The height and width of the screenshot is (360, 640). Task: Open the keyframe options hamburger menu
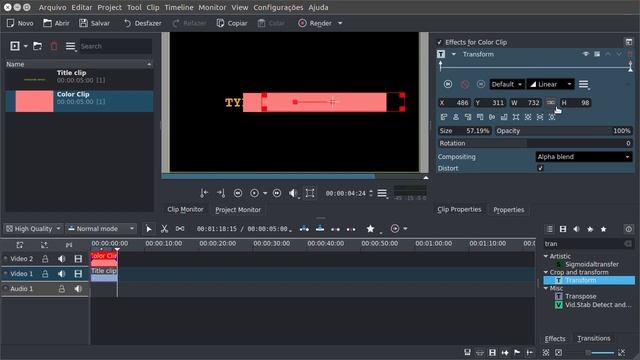click(x=584, y=84)
